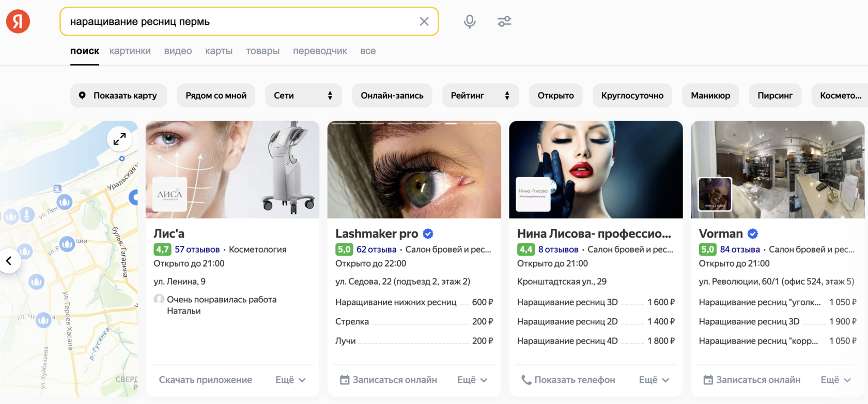The width and height of the screenshot is (868, 404).
Task: Click Записаться онлайн for Lashmaker pro
Action: pos(389,380)
